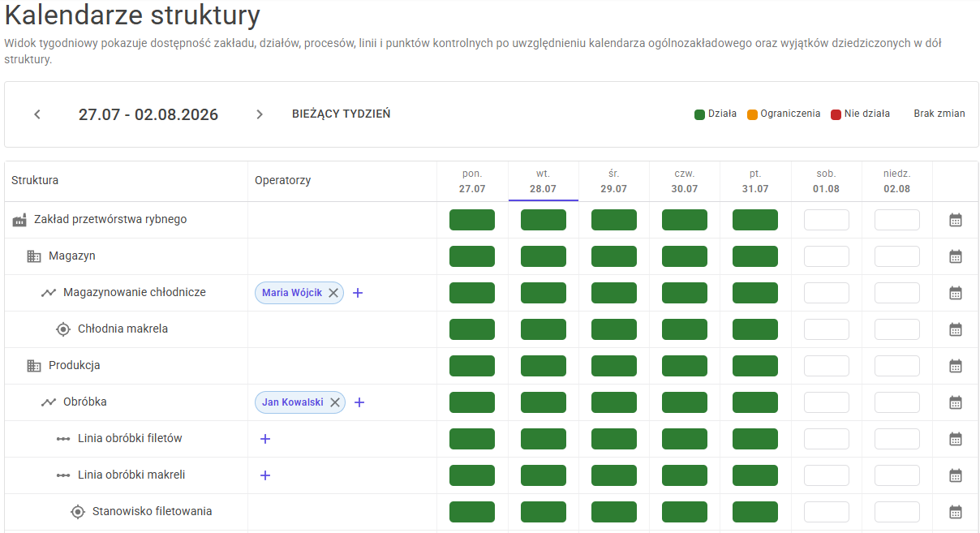Click the process icon beside Magazynowanie chłodnicze
This screenshot has height=533, width=980.
(49, 293)
